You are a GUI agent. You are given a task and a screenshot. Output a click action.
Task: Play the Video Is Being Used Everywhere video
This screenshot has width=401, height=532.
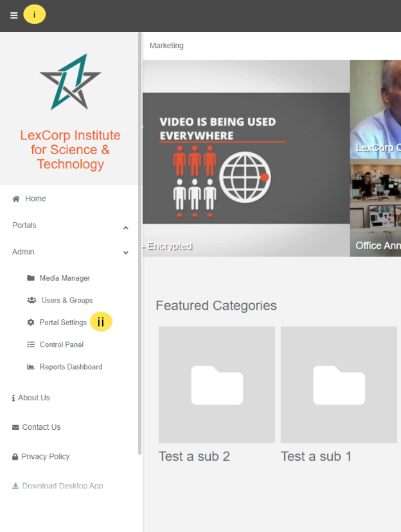(x=246, y=158)
